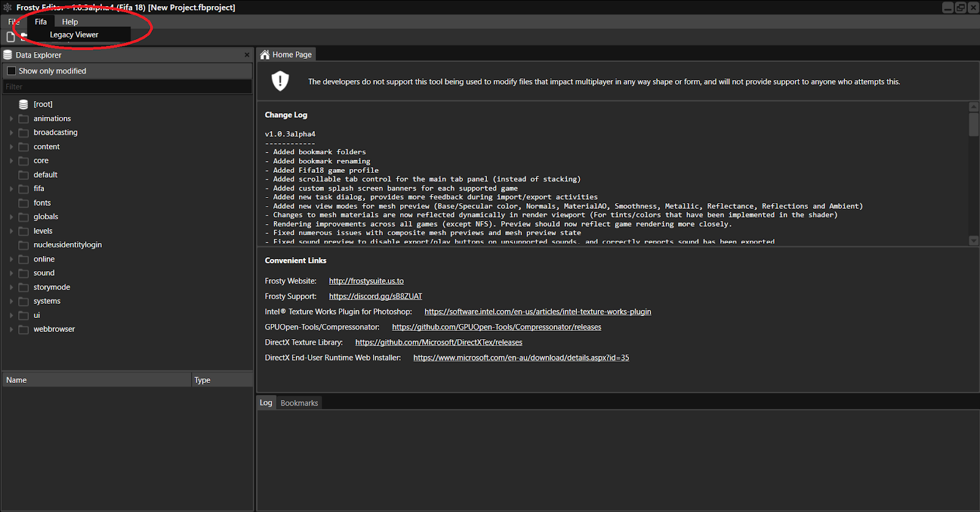
Task: Enable Show only modified checkbox
Action: point(11,71)
